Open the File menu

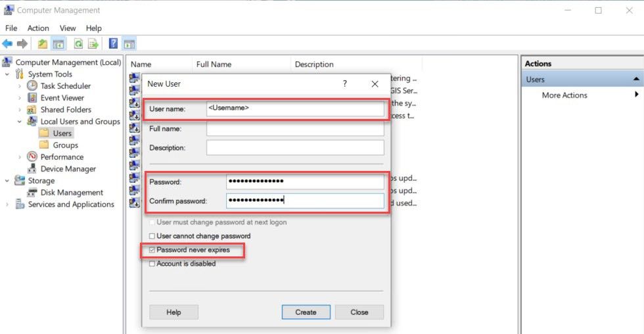point(11,28)
